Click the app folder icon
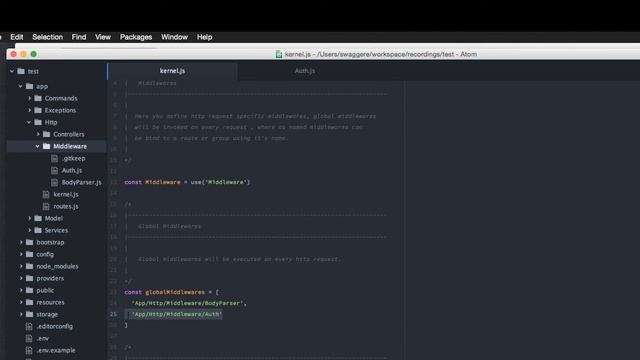This screenshot has height=360, width=640. [29, 86]
